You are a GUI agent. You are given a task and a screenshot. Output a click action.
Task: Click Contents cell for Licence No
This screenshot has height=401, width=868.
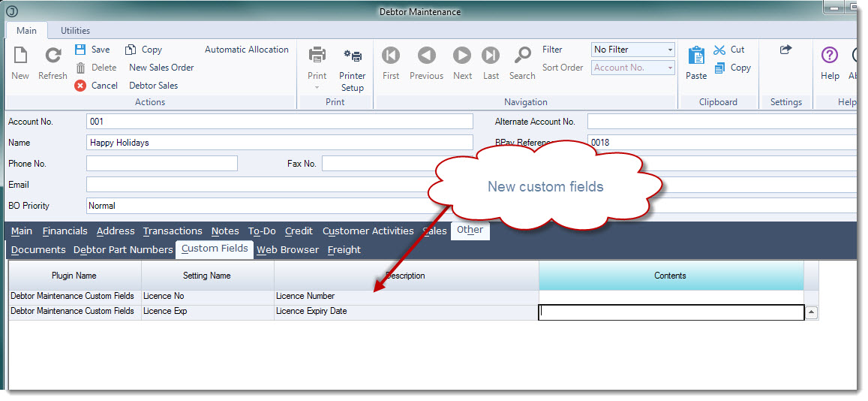(671, 297)
